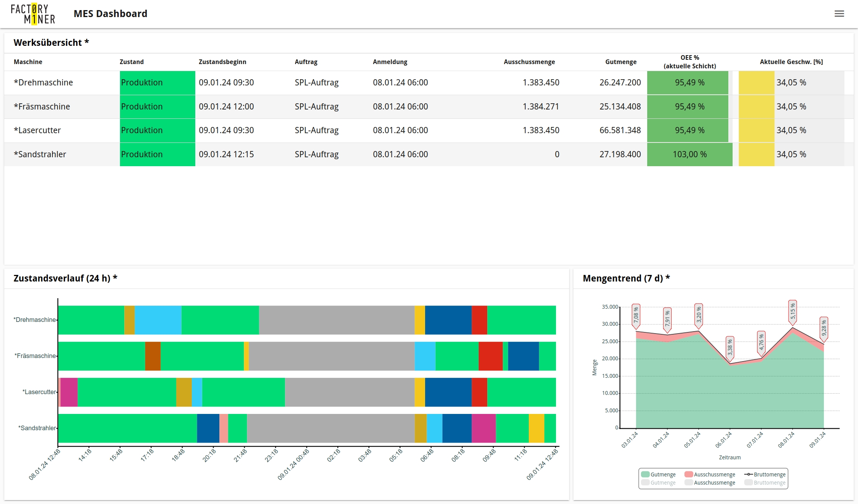
Task: Open the hamburger menu icon
Action: (839, 14)
